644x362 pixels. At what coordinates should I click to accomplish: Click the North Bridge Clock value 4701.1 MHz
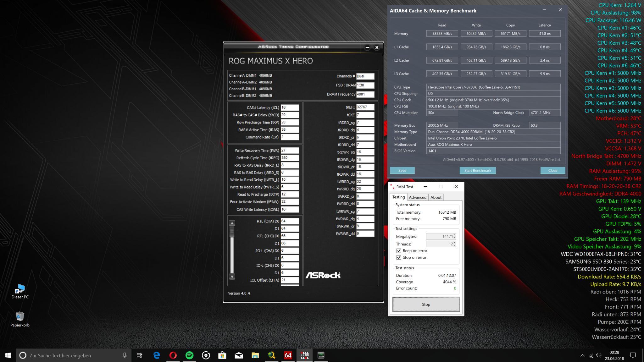(545, 112)
